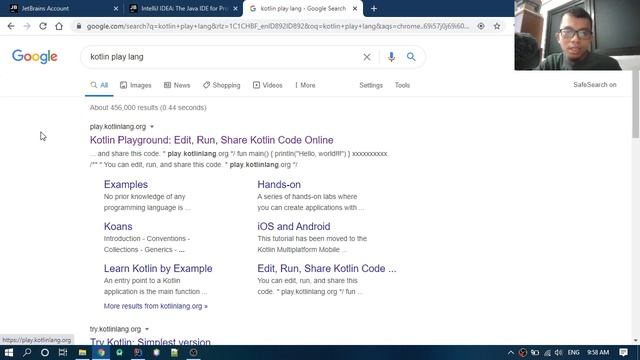The width and height of the screenshot is (640, 360).
Task: Expand the More search categories menu
Action: click(305, 85)
